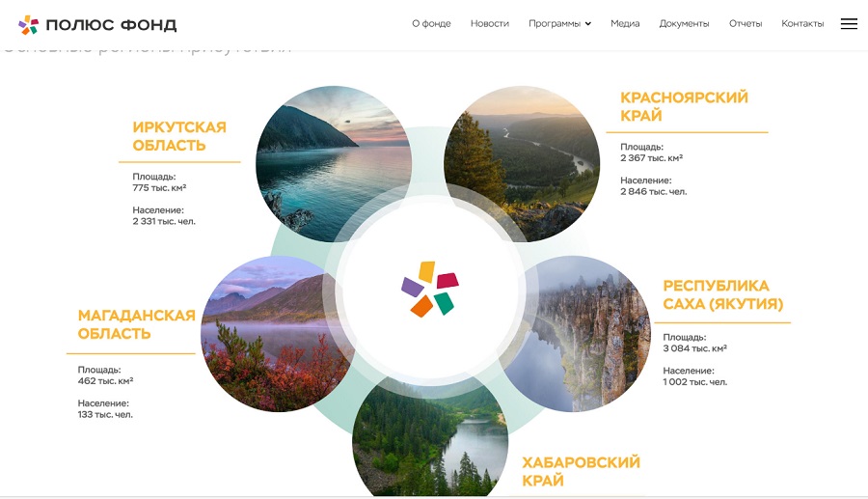Open the hamburger menu icon
Screen dimensions: 868x499
[849, 24]
